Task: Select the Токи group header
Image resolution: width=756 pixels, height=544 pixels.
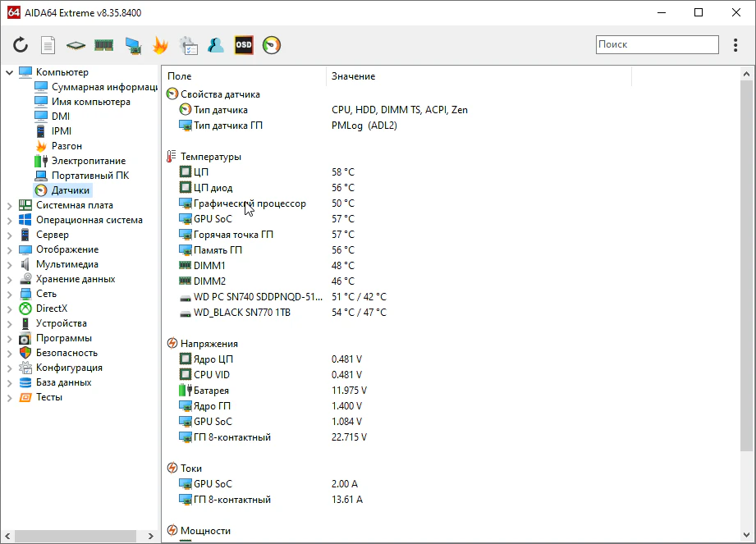Action: pyautogui.click(x=191, y=469)
